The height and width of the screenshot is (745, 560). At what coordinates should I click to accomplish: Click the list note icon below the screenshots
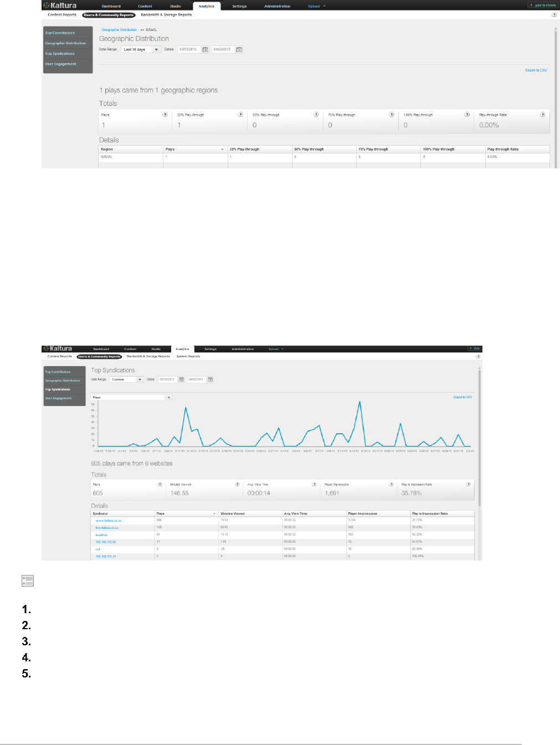tap(28, 580)
